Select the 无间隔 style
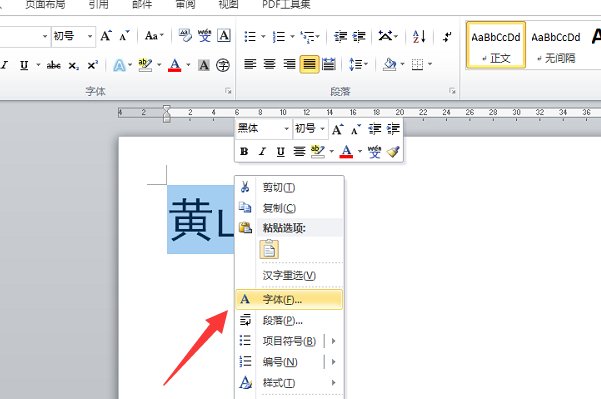601x399 pixels. tap(556, 45)
